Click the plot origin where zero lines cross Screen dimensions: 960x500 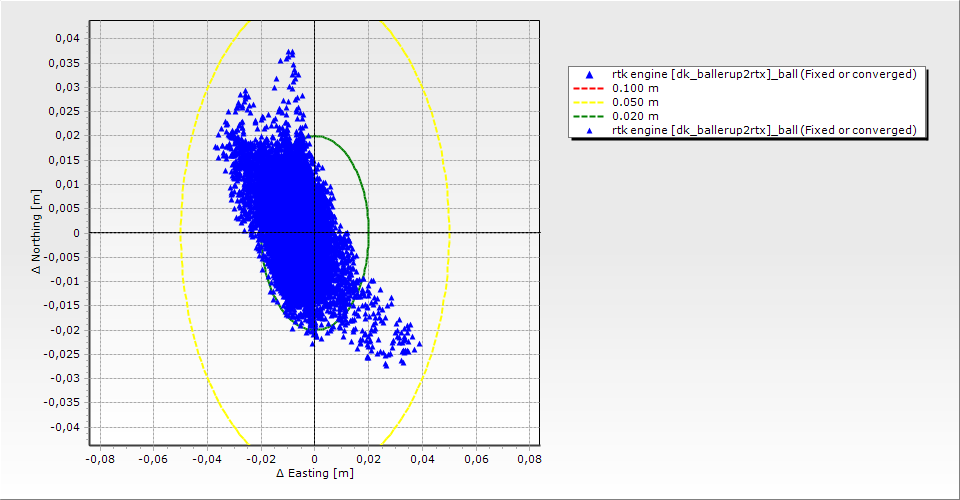click(x=315, y=233)
